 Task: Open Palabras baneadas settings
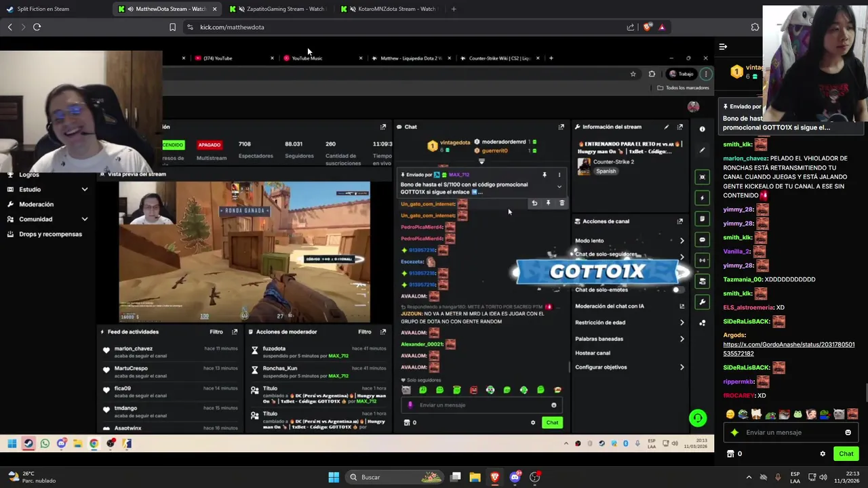[629, 339]
